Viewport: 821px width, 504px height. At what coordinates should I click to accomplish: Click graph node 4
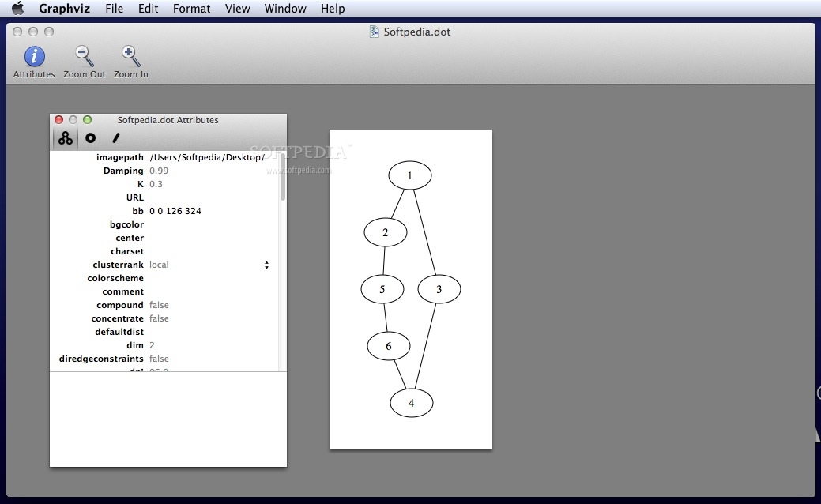tap(412, 403)
